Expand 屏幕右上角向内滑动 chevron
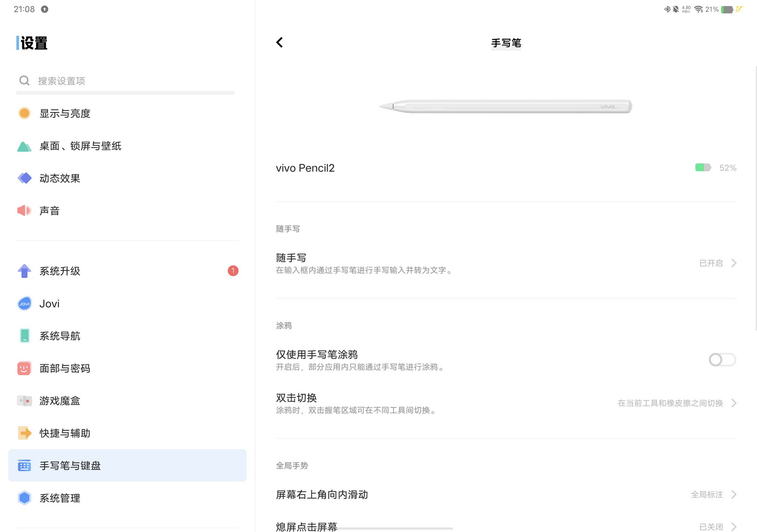Image resolution: width=757 pixels, height=532 pixels. pos(734,494)
